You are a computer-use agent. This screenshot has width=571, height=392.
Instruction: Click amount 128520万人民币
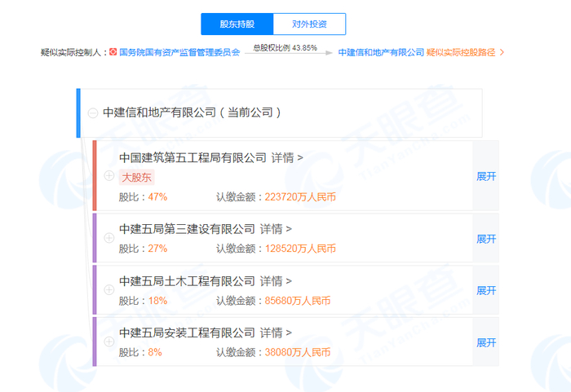pos(300,249)
